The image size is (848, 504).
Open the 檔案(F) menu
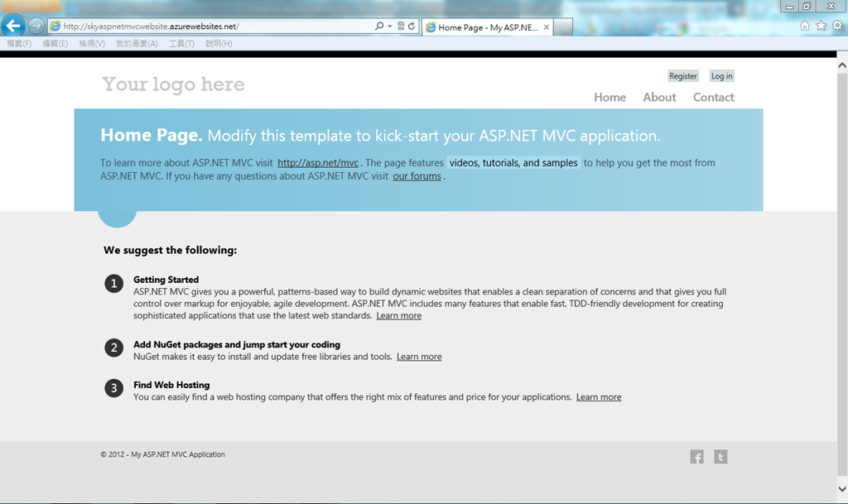(19, 43)
